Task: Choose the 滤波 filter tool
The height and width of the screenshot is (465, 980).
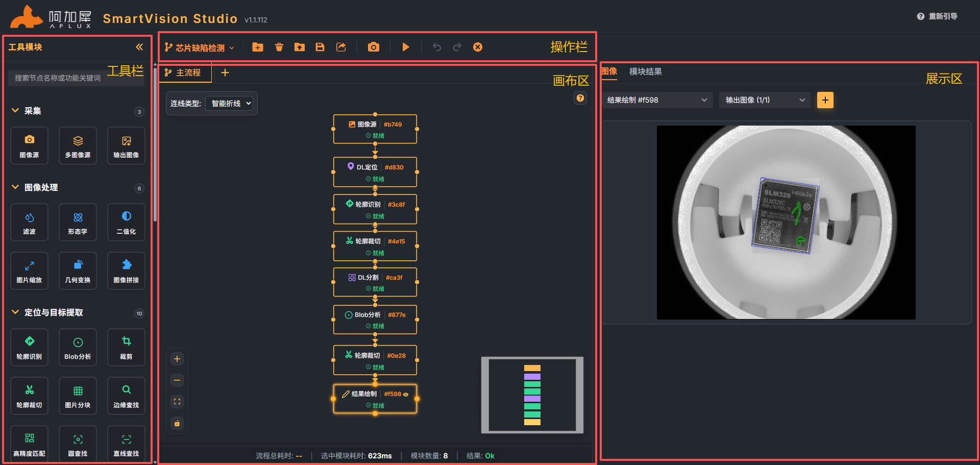Action: (29, 222)
